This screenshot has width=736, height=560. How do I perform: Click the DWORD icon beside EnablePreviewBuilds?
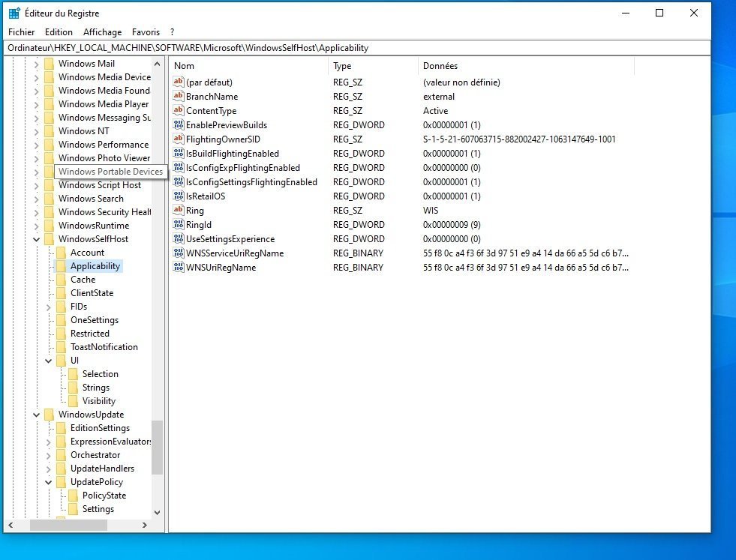[x=179, y=125]
